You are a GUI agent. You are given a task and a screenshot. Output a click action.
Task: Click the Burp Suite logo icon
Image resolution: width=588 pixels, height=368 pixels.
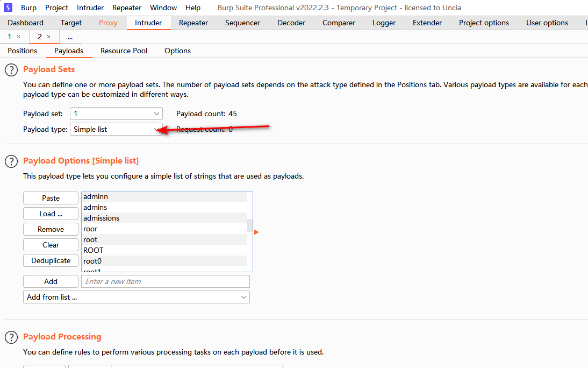click(8, 8)
